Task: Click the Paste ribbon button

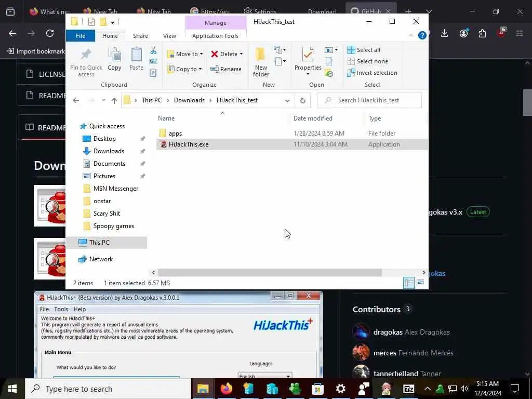Action: click(137, 59)
